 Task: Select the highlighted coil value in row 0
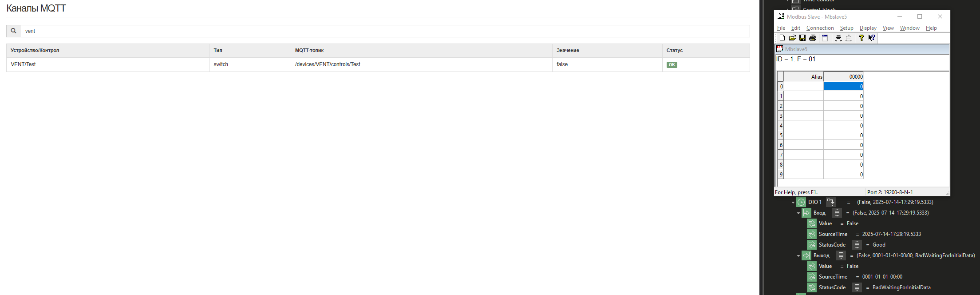click(x=843, y=87)
